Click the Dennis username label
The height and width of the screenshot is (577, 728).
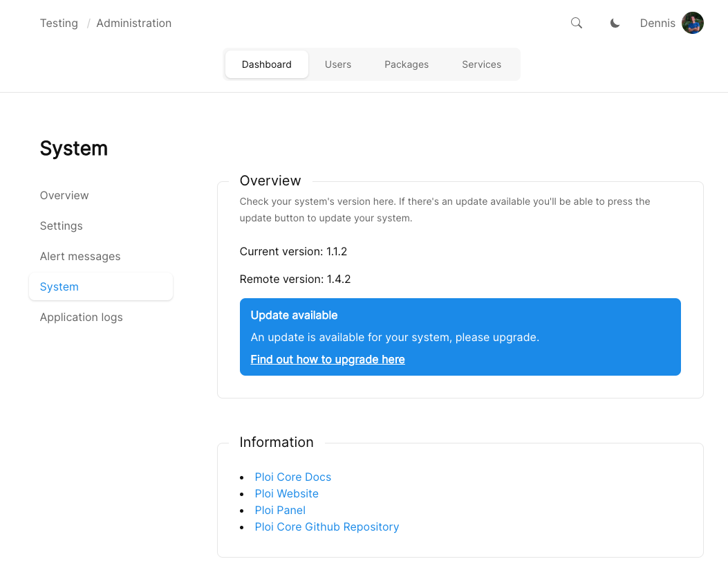point(657,23)
